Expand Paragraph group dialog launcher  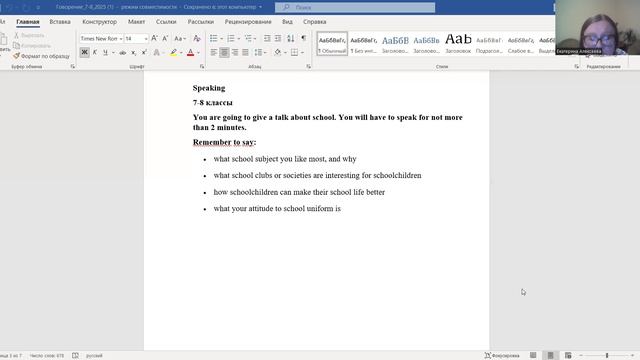point(308,66)
